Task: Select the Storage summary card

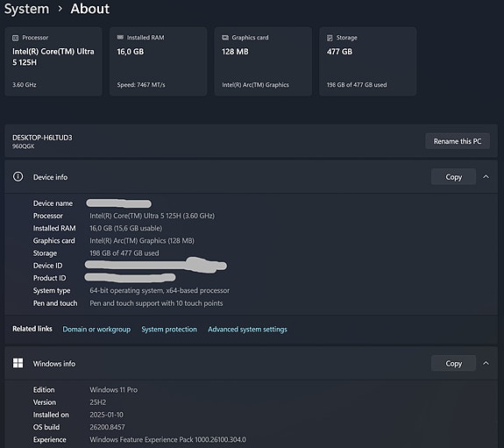Action: 368,61
